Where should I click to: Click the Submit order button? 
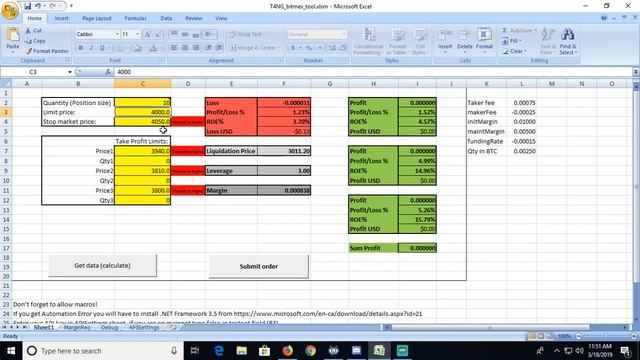click(x=259, y=266)
